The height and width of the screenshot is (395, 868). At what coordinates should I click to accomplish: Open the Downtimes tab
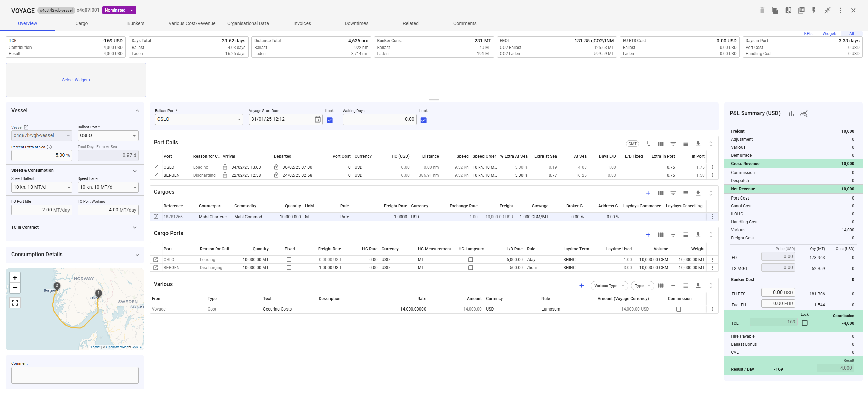[356, 23]
